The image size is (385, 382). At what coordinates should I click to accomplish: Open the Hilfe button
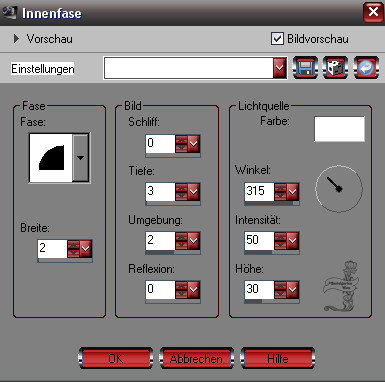coord(277,359)
